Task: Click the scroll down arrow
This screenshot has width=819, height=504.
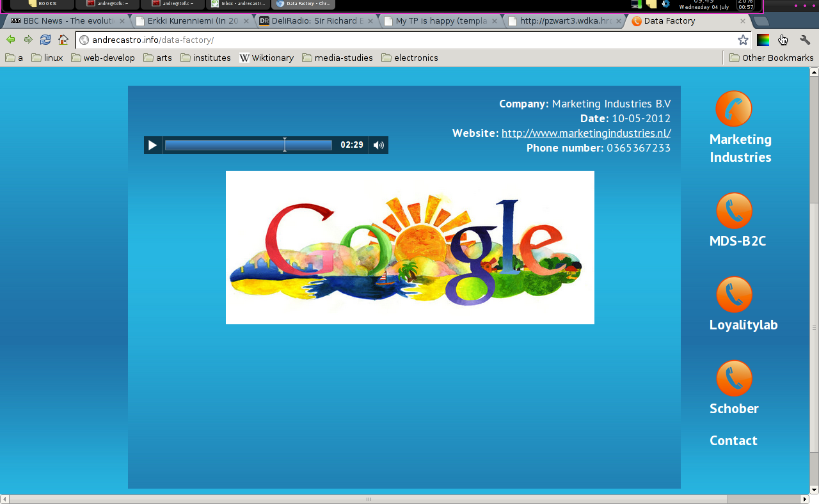Action: click(814, 490)
